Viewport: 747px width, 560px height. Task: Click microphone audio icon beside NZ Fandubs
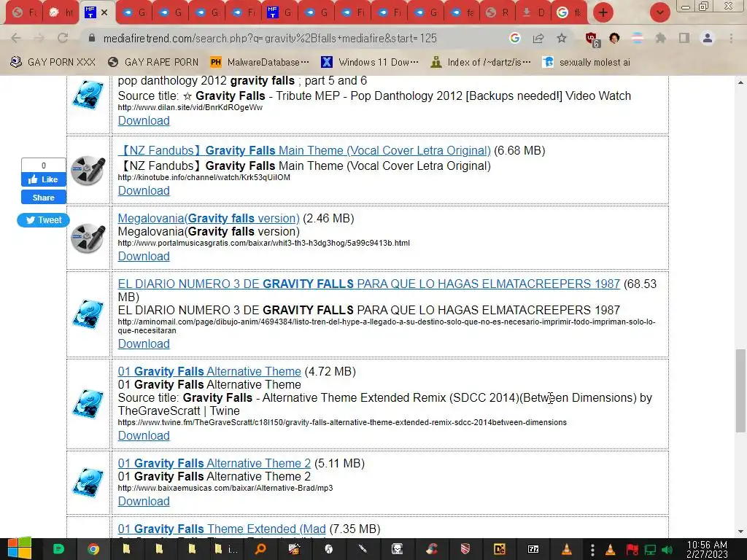(88, 170)
